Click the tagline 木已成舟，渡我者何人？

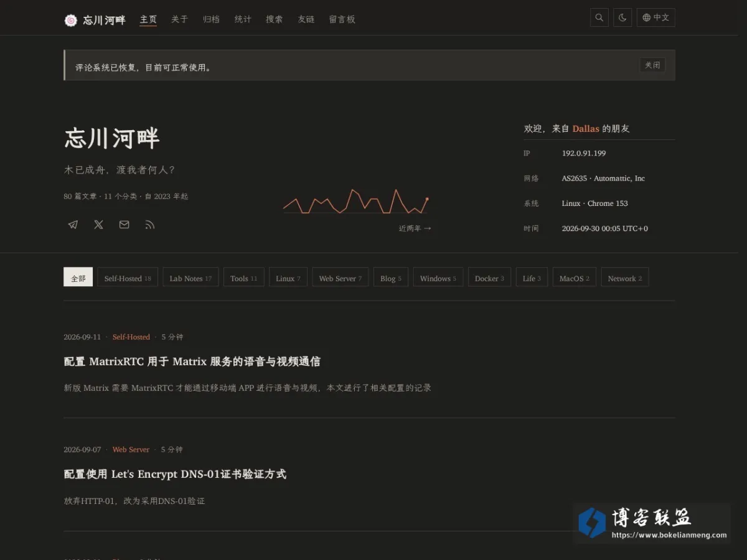click(120, 170)
